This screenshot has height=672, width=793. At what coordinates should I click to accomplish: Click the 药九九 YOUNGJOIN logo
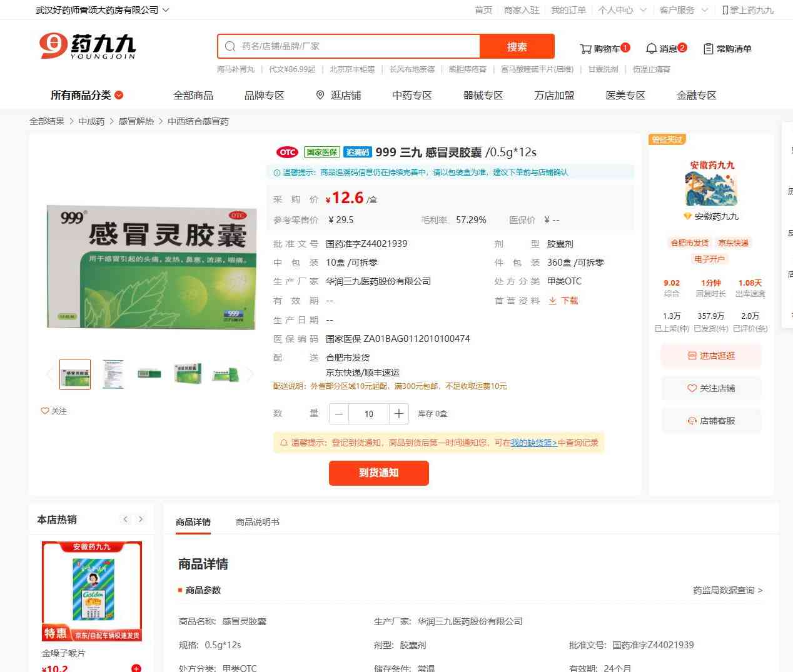click(x=88, y=46)
